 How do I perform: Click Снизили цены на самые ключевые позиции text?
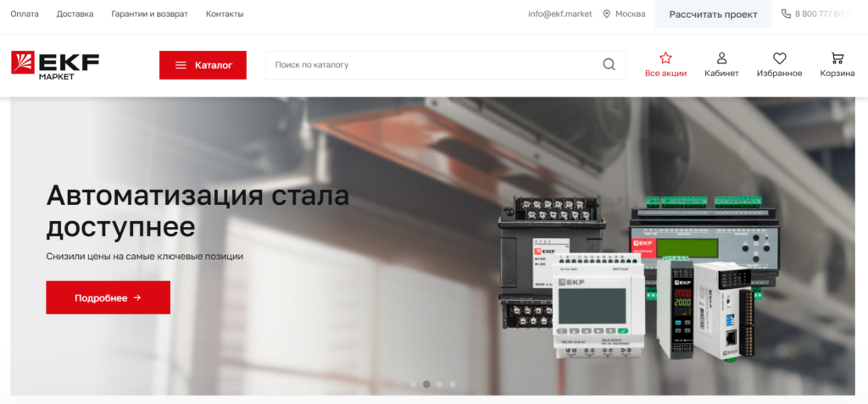coord(144,257)
